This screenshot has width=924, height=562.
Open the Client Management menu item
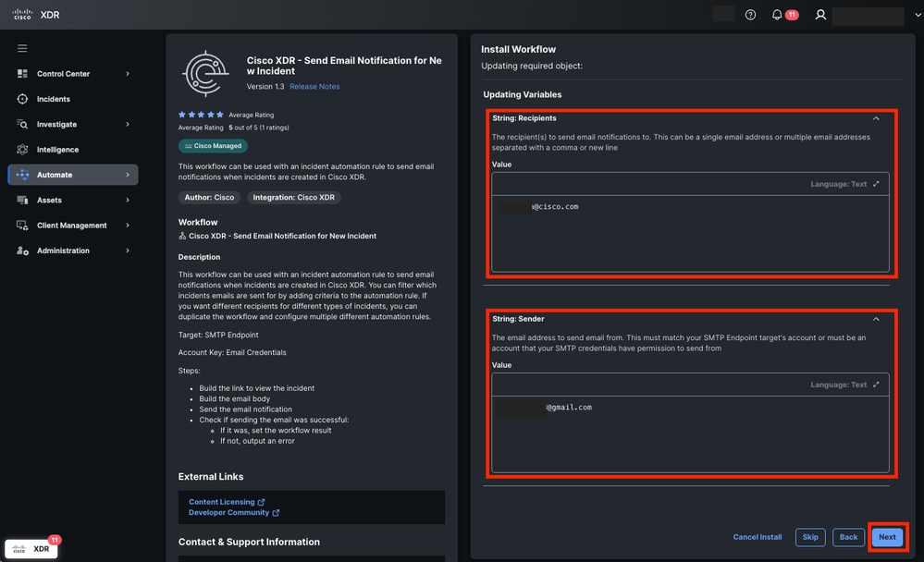pos(73,226)
